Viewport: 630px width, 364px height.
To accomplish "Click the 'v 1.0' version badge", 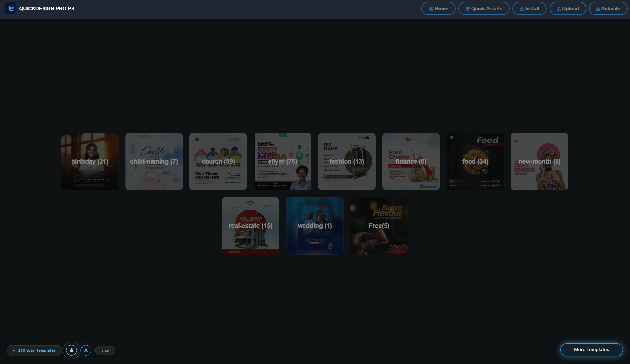I will click(x=105, y=350).
